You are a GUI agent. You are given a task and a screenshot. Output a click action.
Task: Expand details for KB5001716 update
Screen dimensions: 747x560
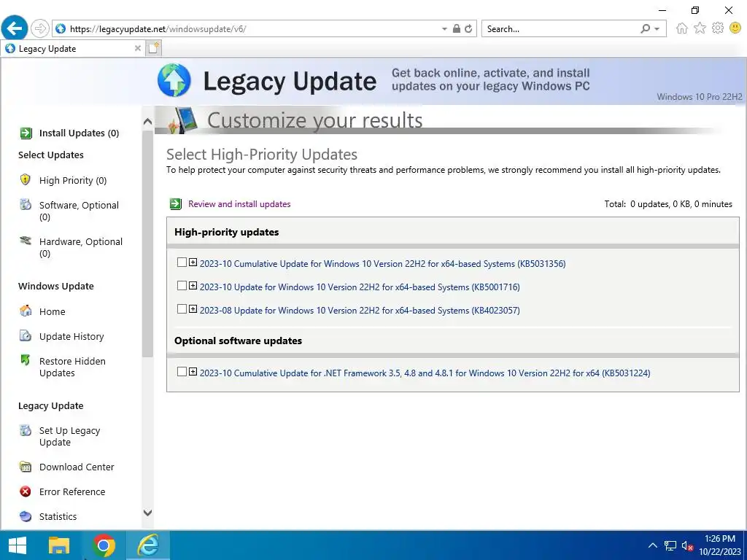(x=193, y=286)
